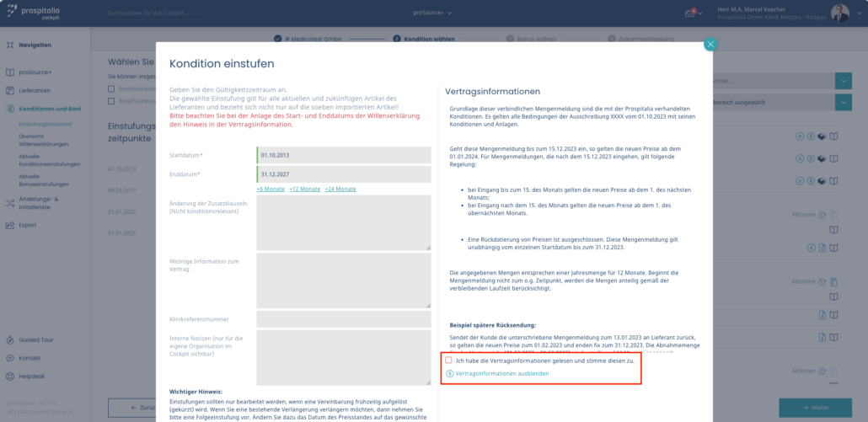Click the Wichtige Information zum Vertrag text area
The width and height of the screenshot is (868, 422).
(x=344, y=281)
